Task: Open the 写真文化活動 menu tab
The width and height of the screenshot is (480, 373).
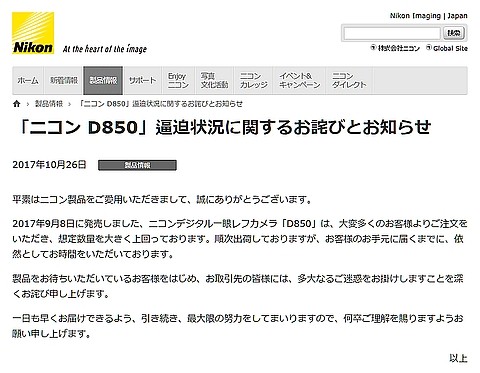Action: point(214,81)
